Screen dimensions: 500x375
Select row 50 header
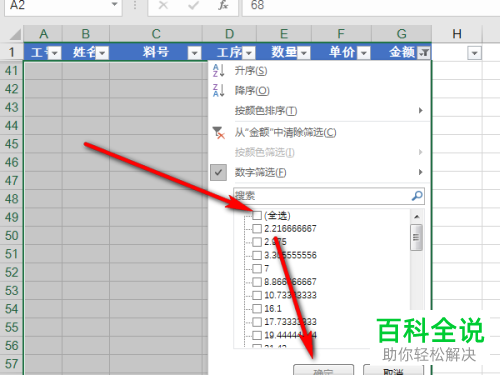click(x=12, y=236)
